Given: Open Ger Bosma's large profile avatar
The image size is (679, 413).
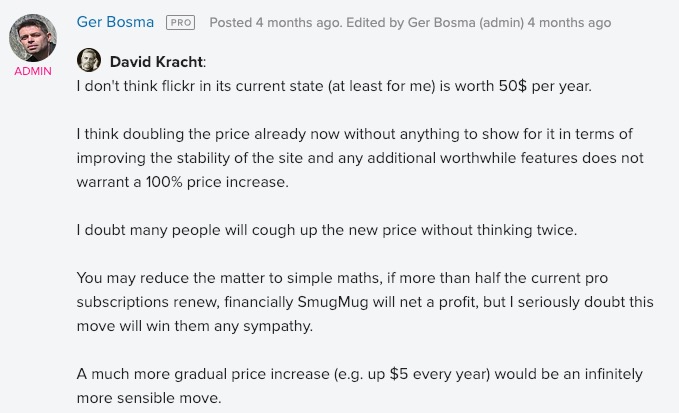Looking at the screenshot, I should (x=33, y=37).
